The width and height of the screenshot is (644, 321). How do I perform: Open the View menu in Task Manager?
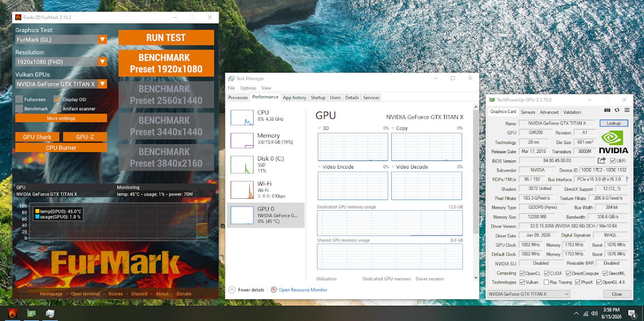coord(266,88)
